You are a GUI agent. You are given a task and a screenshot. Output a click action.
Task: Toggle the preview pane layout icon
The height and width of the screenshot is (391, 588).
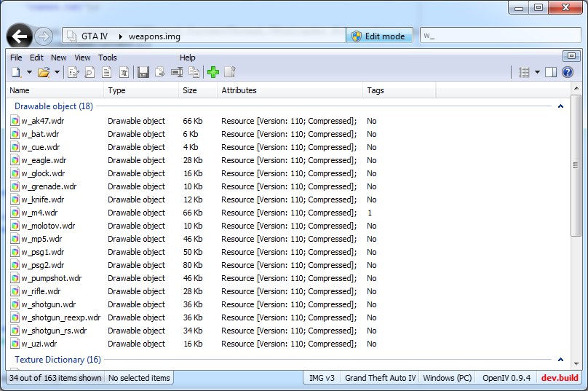[x=551, y=72]
